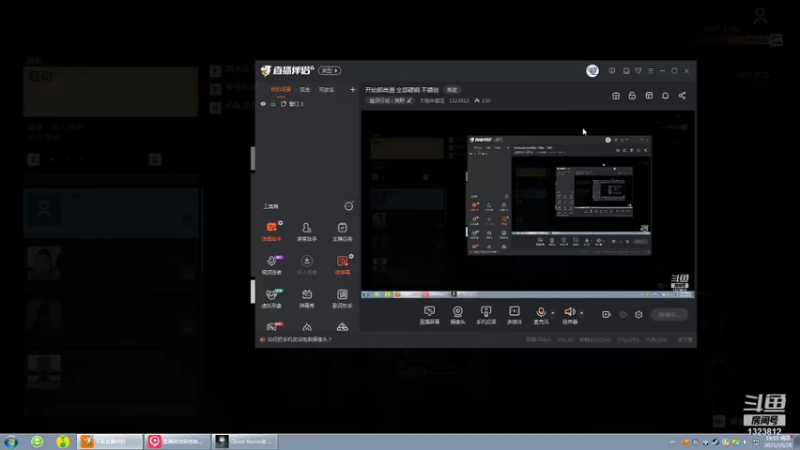Open the flag tool with red badge
Screen dimensions: 800x450
[x=272, y=327]
